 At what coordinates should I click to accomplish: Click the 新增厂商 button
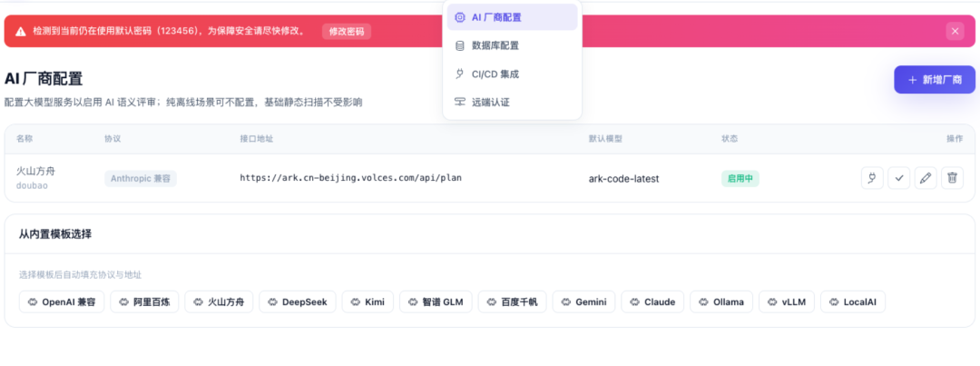pos(934,79)
